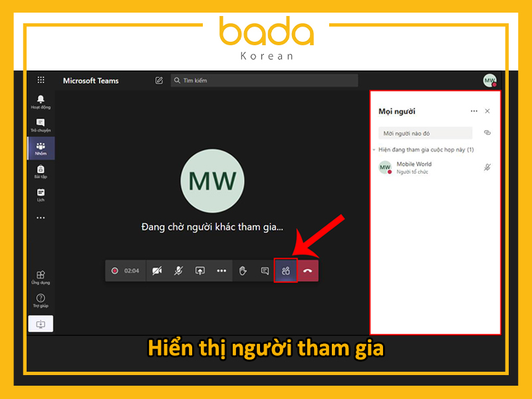
Task: Collapse the current participants list section
Action: pos(374,150)
